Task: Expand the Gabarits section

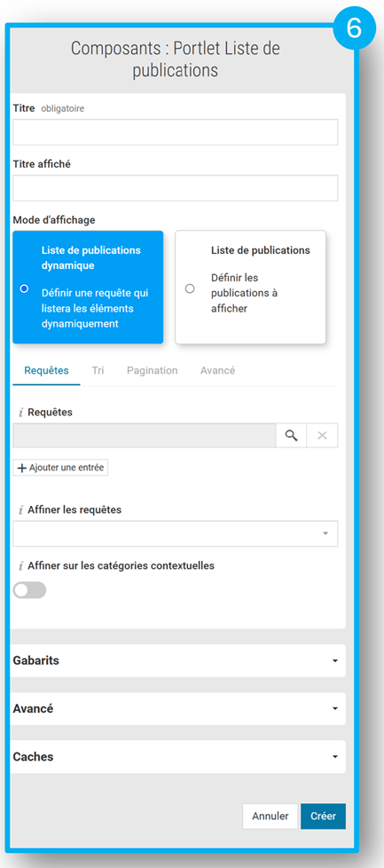Action: click(x=177, y=660)
